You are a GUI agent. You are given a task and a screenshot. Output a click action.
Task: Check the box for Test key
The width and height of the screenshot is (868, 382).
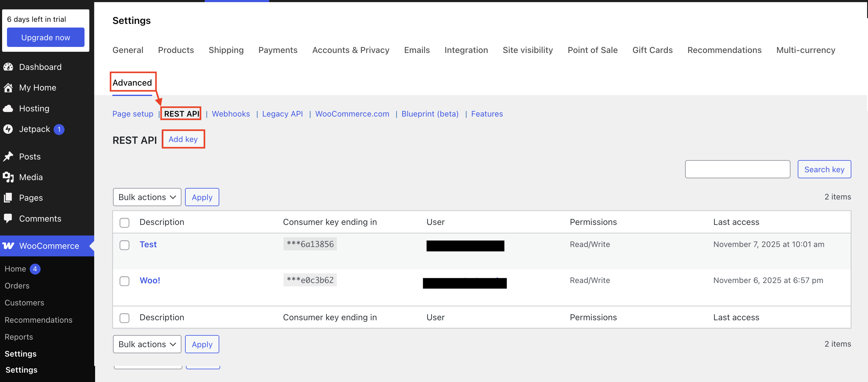pos(124,245)
